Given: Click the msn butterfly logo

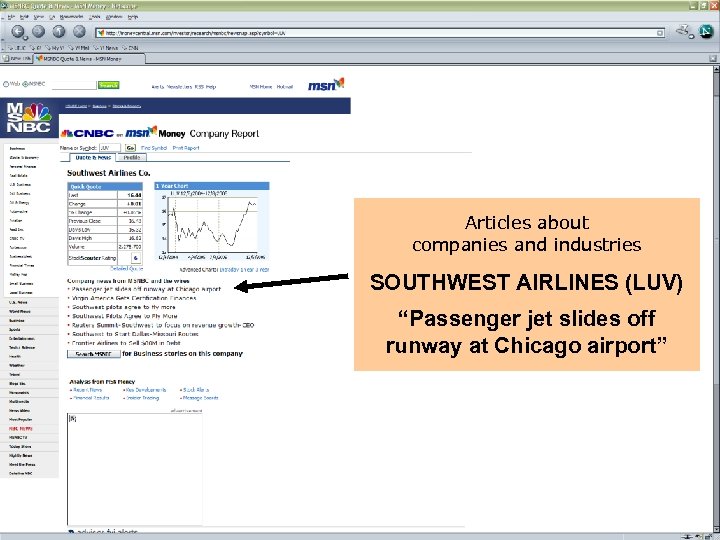Looking at the screenshot, I should (x=326, y=84).
